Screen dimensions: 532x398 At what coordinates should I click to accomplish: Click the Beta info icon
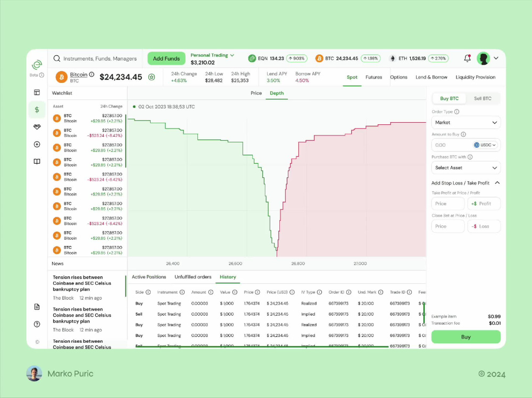tap(41, 75)
